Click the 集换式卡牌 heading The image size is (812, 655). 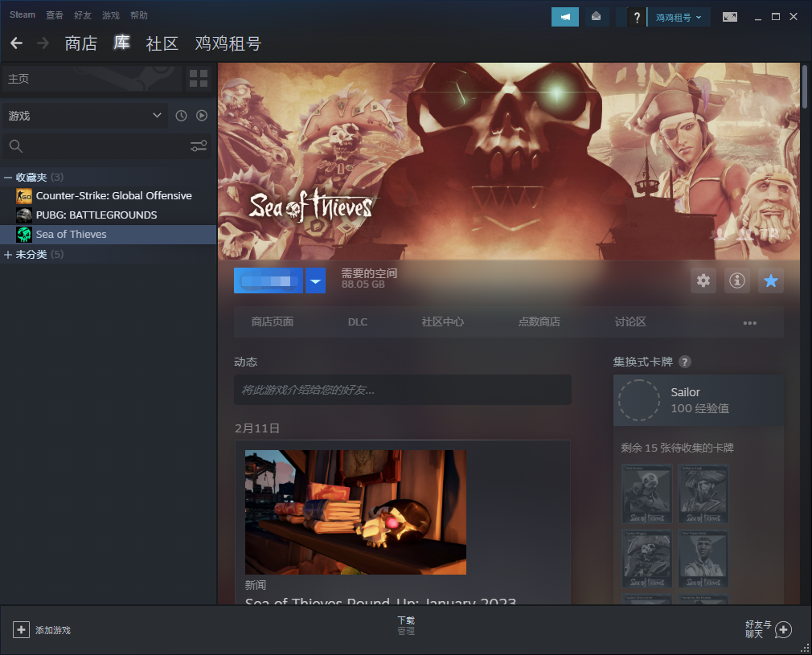pyautogui.click(x=642, y=362)
